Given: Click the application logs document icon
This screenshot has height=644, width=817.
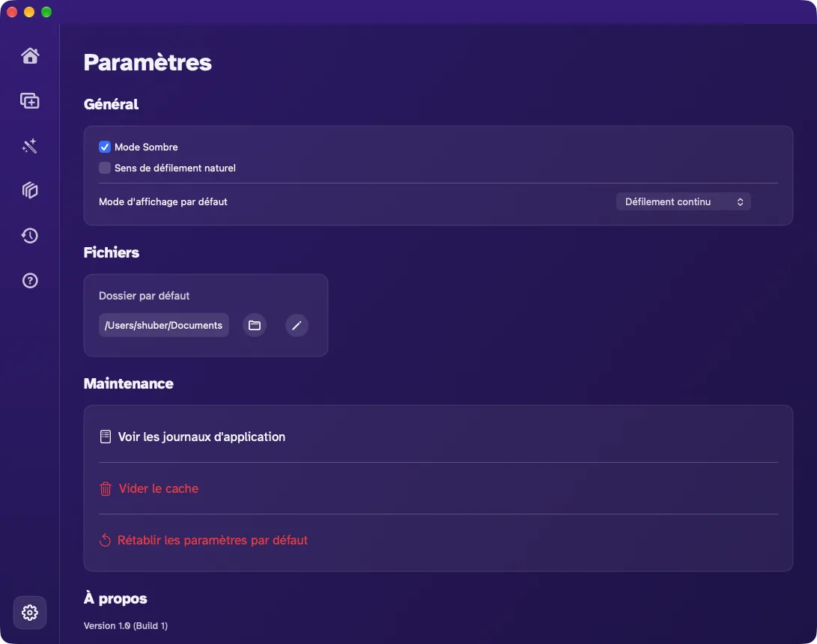Looking at the screenshot, I should pyautogui.click(x=106, y=437).
